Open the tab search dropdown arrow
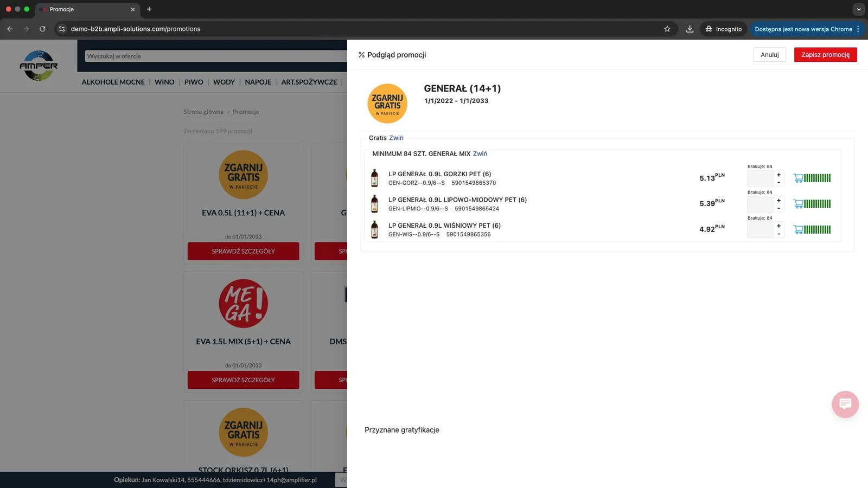868x488 pixels. [858, 9]
